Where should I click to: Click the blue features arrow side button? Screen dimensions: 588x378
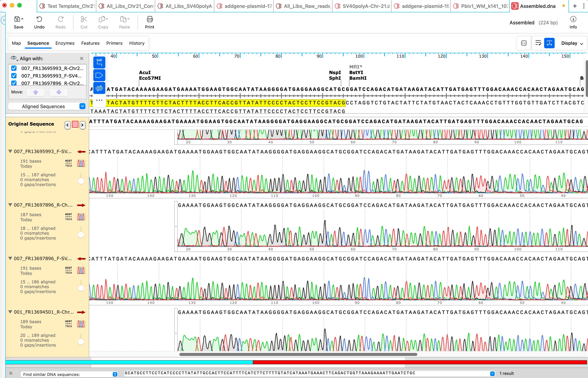pyautogui.click(x=99, y=75)
